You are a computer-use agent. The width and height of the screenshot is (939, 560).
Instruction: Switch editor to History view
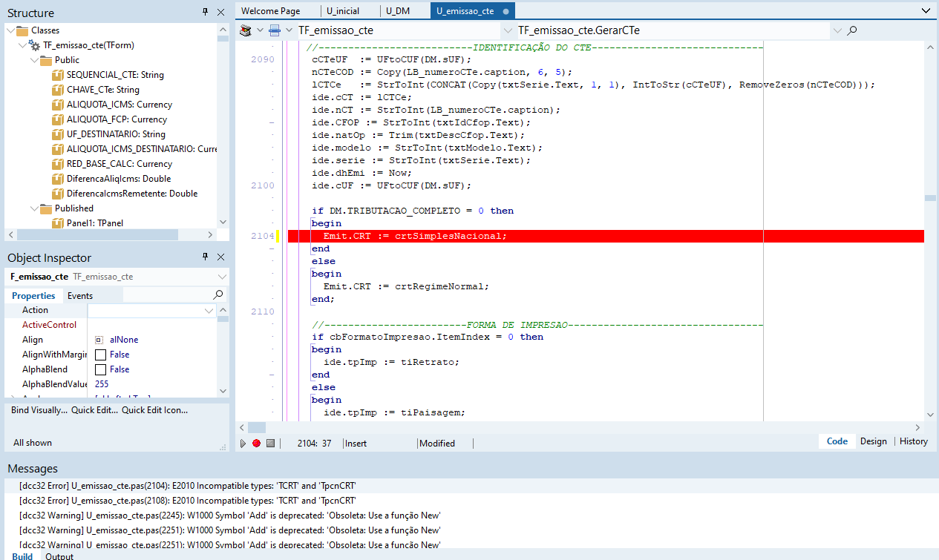(913, 441)
